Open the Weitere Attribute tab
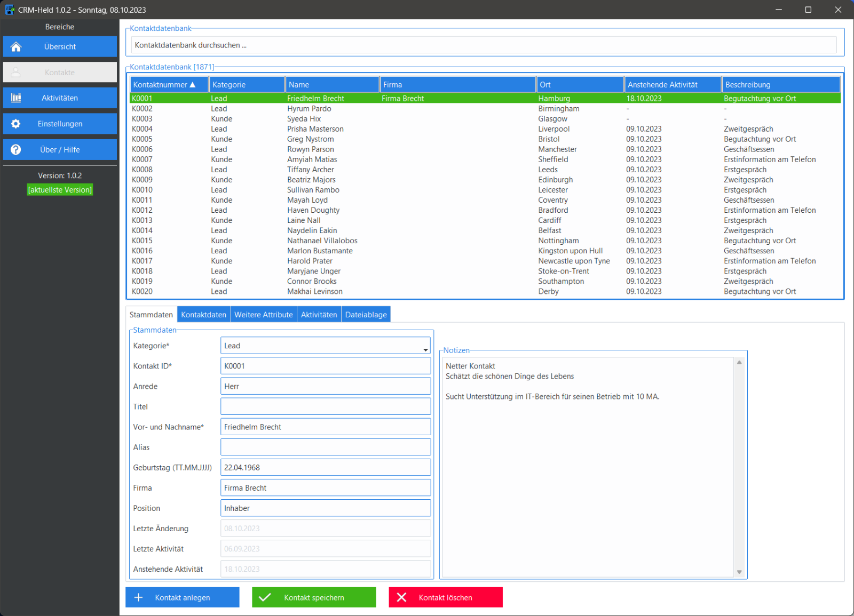The height and width of the screenshot is (616, 854). point(264,315)
